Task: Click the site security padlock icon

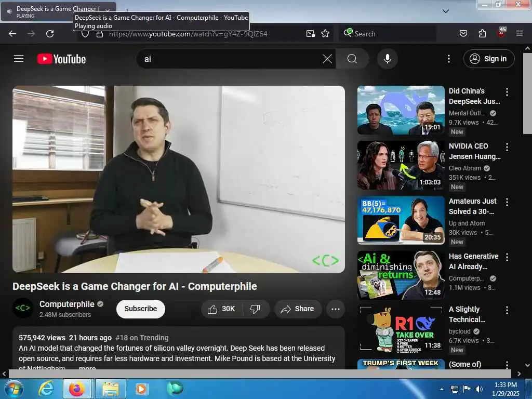Action: pos(99,34)
